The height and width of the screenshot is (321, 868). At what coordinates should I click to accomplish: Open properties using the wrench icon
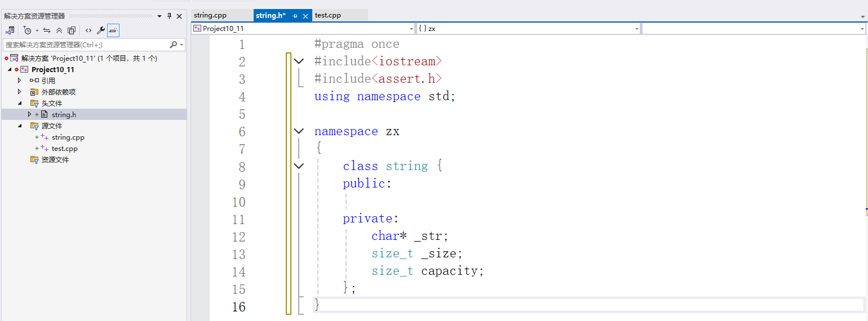point(101,30)
